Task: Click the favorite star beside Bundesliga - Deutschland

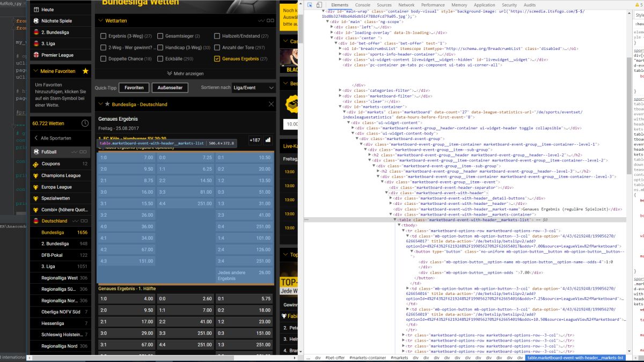Action: click(107, 104)
